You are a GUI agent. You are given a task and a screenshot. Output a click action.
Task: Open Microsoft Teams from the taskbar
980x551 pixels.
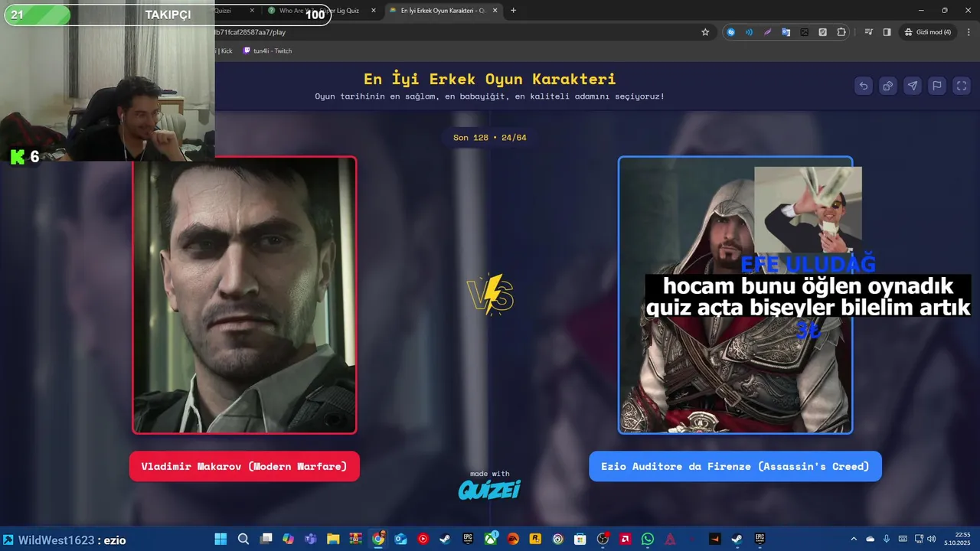tap(311, 539)
